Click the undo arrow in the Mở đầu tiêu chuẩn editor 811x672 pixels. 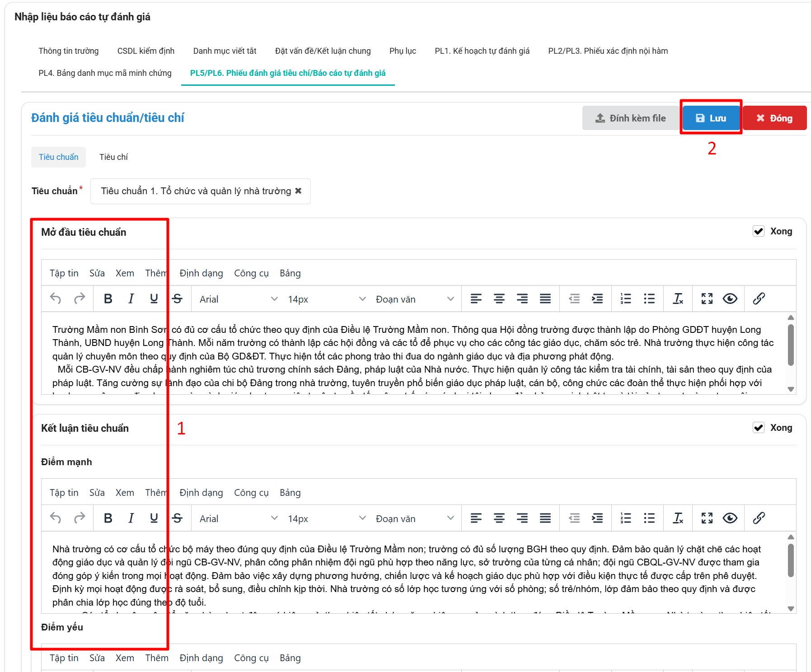(x=56, y=299)
